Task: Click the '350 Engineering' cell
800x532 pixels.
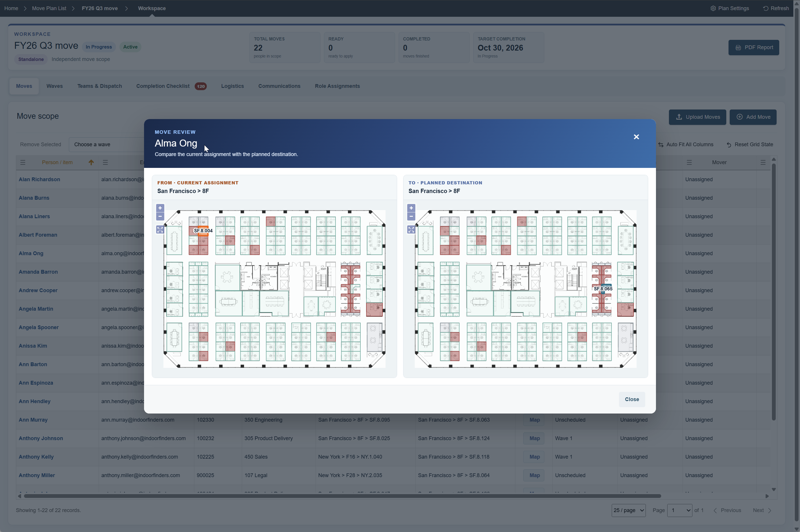Action: pos(279,420)
